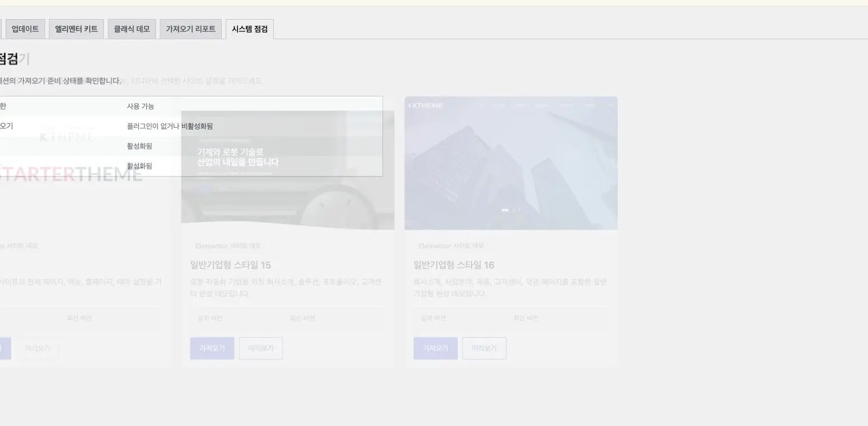Screen dimensions: 868x426
Task: Click 미리보기 button for 스타일 15
Action: [x=261, y=348]
